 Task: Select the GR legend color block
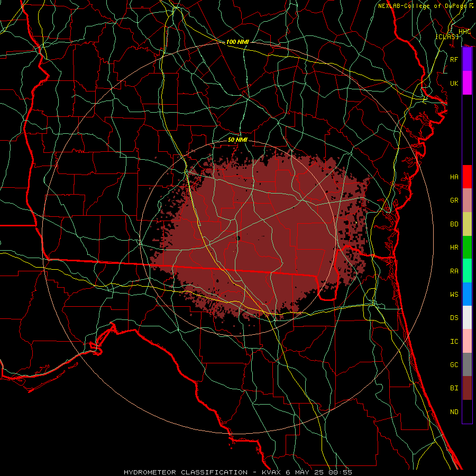[467, 200]
